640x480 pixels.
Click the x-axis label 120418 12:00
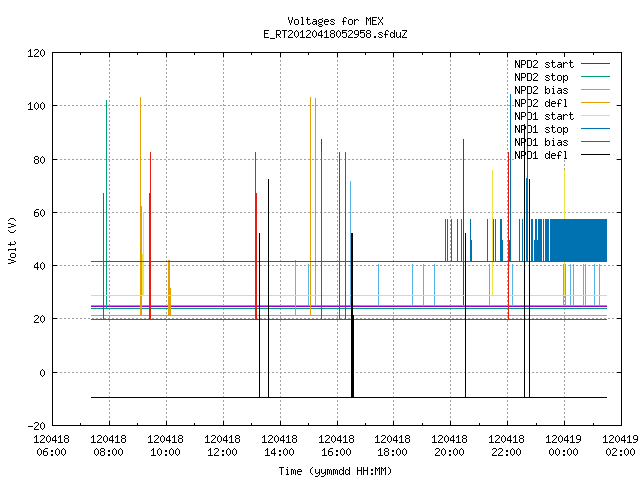tap(222, 446)
